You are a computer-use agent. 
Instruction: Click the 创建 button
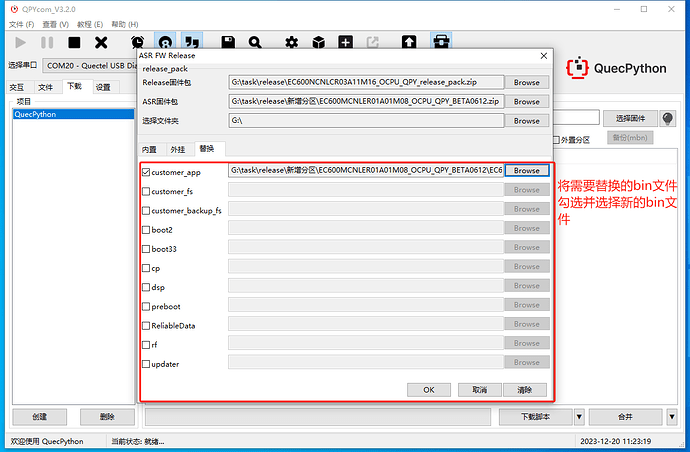pyautogui.click(x=40, y=417)
